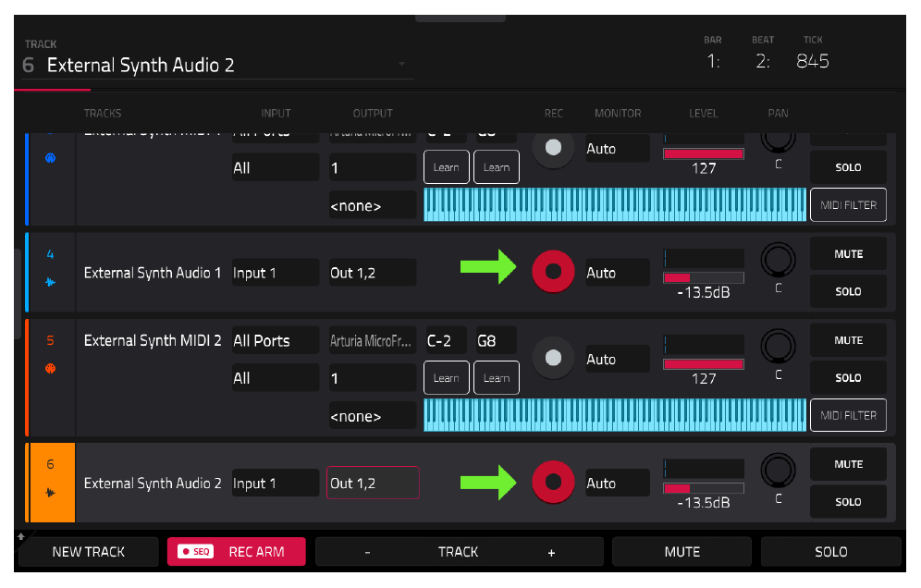Solo External Synth Audio 1 track
921x588 pixels.
pos(848,292)
